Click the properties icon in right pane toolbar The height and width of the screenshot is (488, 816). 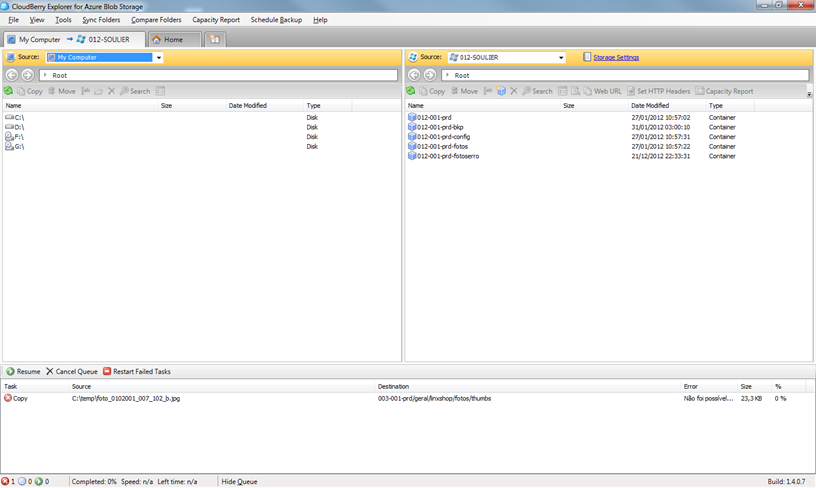click(x=563, y=91)
